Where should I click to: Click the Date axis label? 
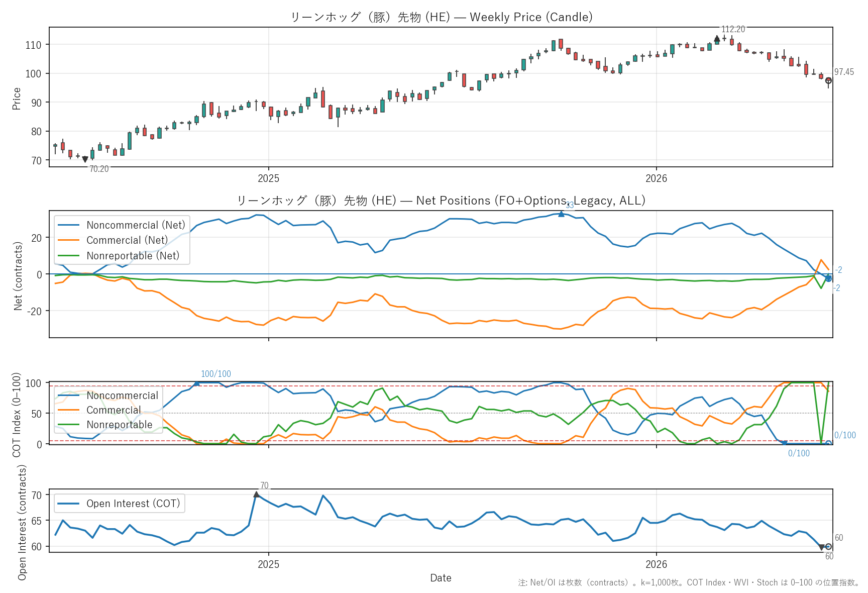click(441, 578)
